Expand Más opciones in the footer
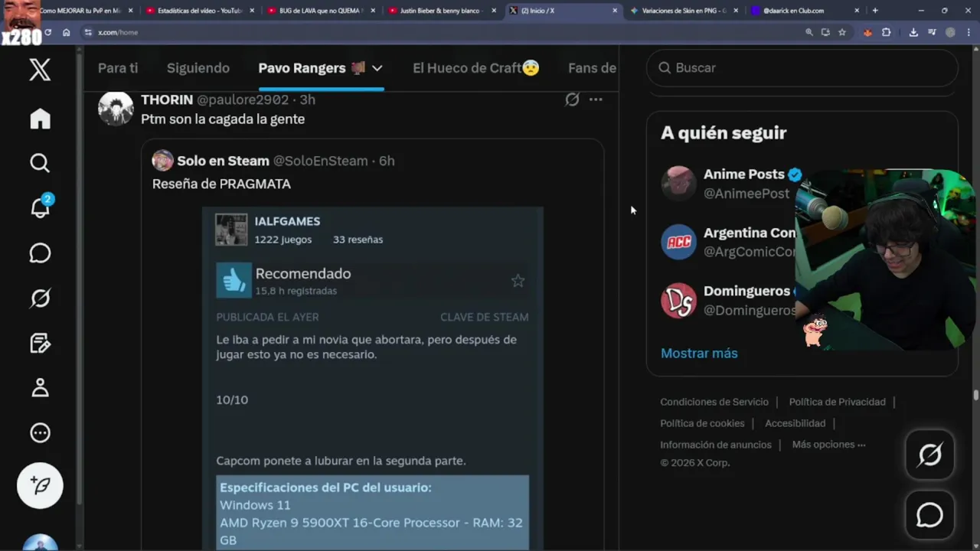Image resolution: width=980 pixels, height=551 pixels. click(828, 445)
